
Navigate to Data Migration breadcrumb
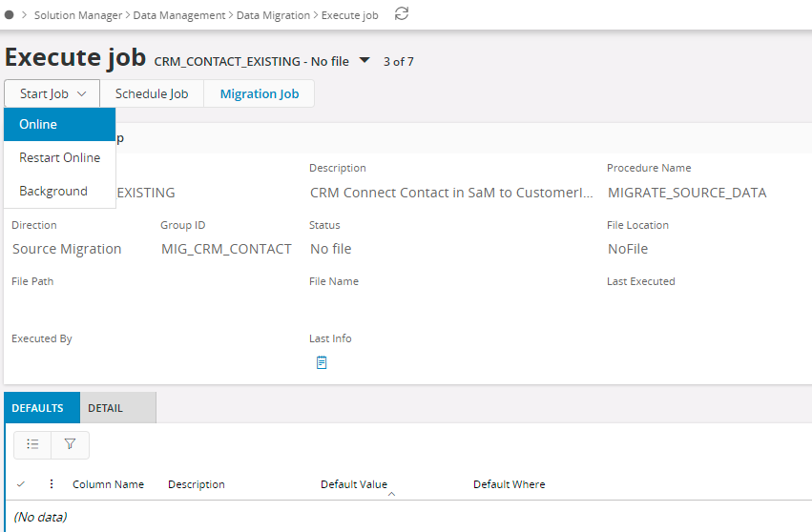click(x=273, y=15)
